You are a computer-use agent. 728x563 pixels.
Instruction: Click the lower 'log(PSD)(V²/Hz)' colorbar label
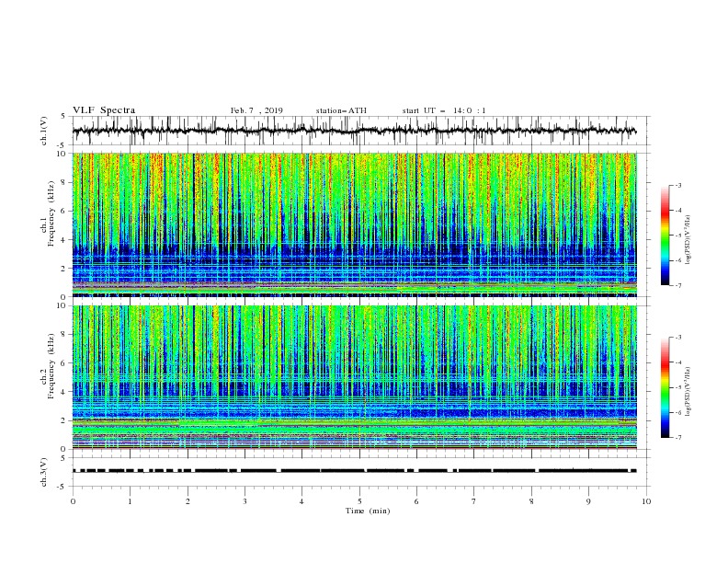click(688, 392)
